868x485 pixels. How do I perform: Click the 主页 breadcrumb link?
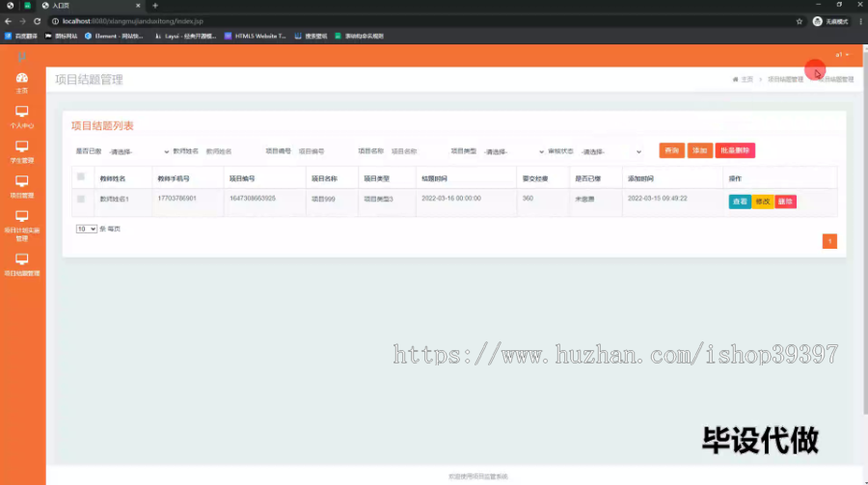[x=746, y=79]
